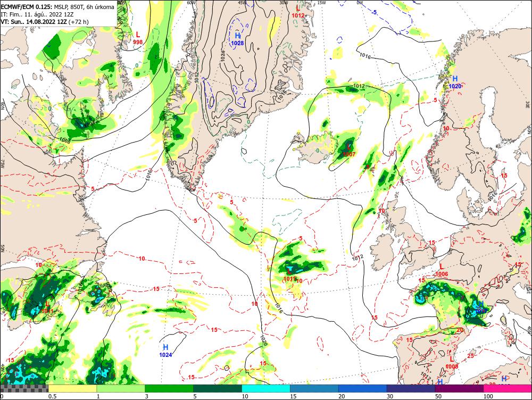Click the model title 'ECMWF/ECM 0.125: MSLP, 850T, 6h úrkoma'
Screen dimensions: 532x400
click(57, 7)
